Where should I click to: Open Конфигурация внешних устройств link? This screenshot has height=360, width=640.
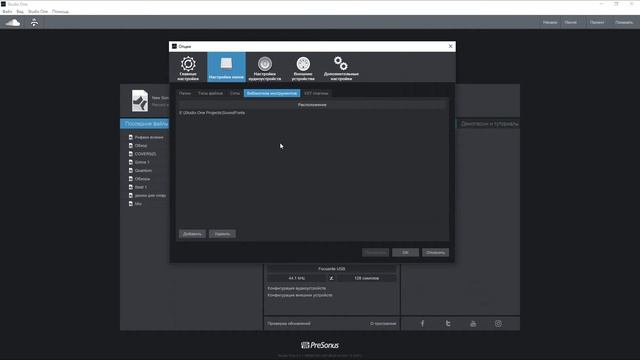pyautogui.click(x=300, y=295)
